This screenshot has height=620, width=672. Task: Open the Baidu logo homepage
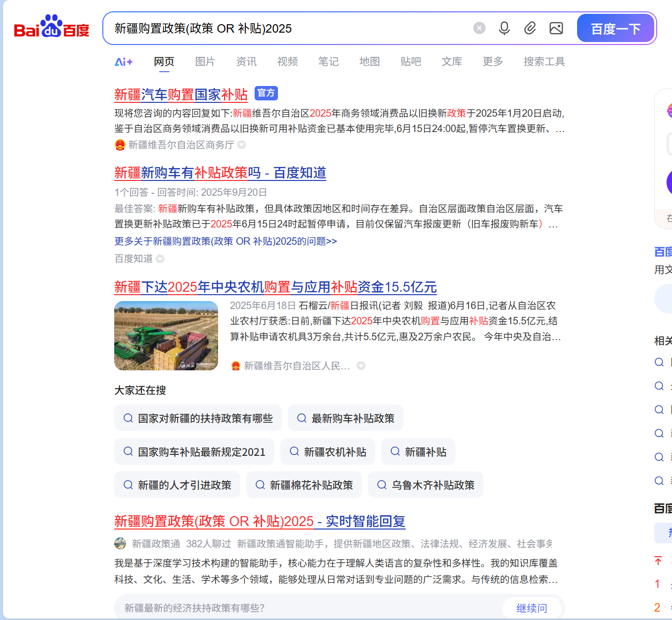52,27
